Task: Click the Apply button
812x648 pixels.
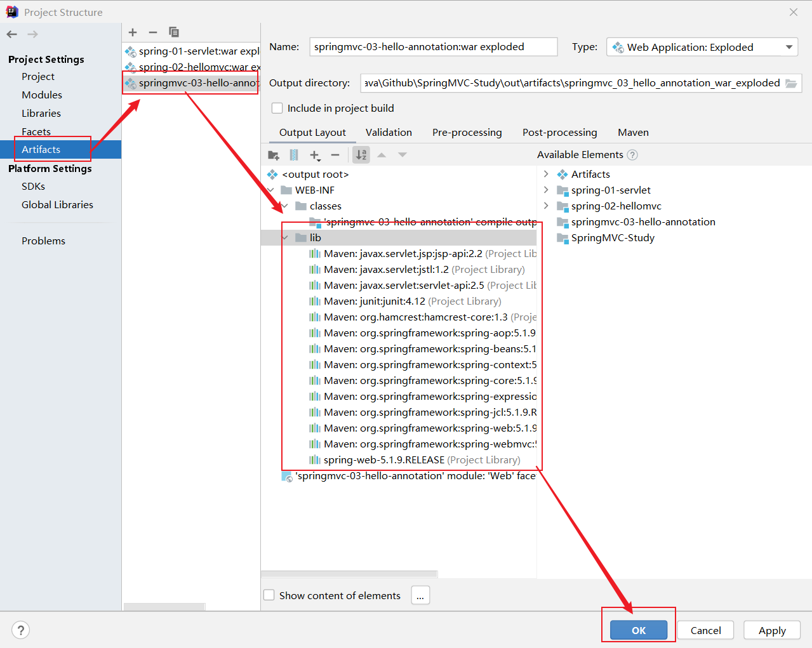Action: (771, 630)
